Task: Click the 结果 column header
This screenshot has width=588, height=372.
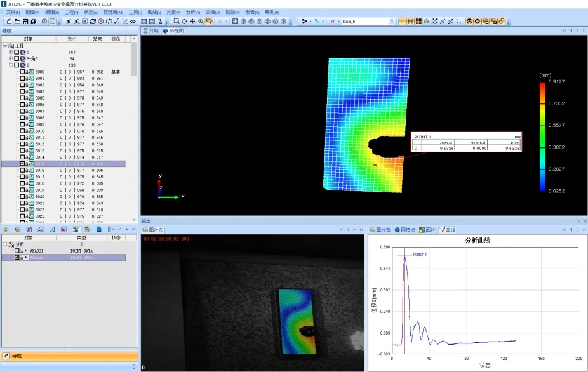Action: pos(98,39)
